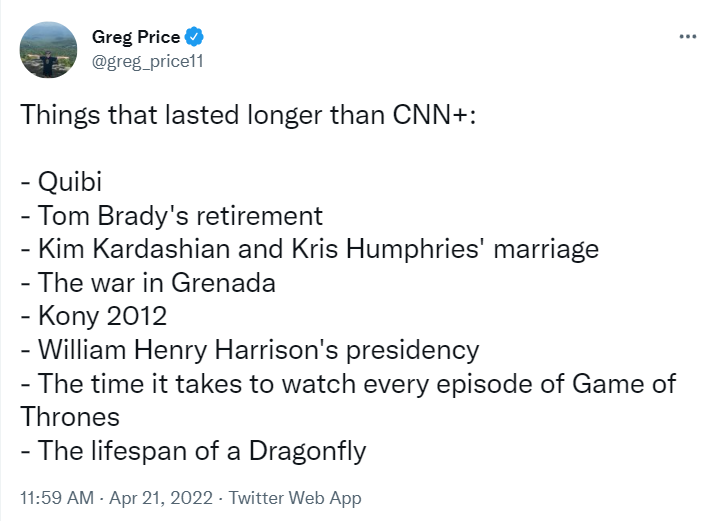Click the Greg Price display name

pos(136,38)
